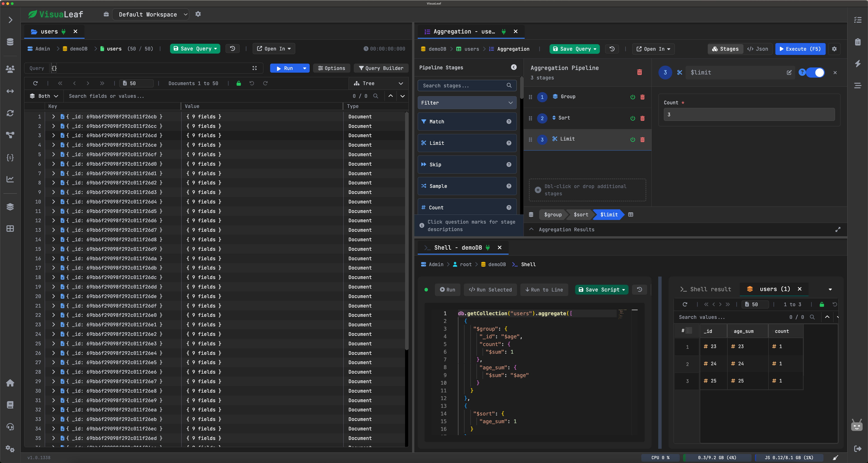Open the Match stage help question mark
Screen dimensions: 868x463
click(509, 121)
